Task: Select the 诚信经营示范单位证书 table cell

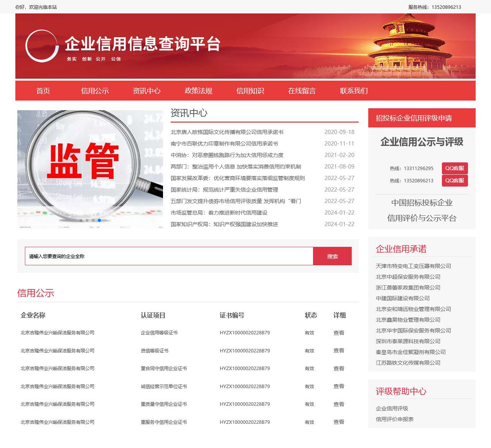Action: 164,386
